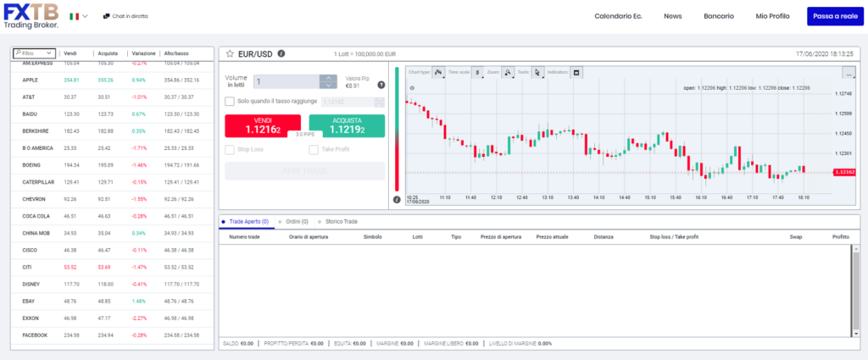Sort by Alto/basso column header

tap(176, 53)
